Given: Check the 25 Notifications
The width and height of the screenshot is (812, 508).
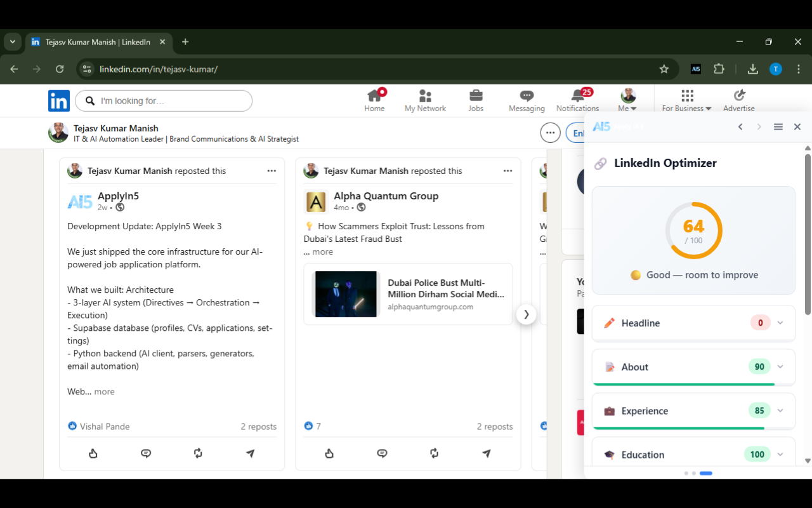Looking at the screenshot, I should (577, 99).
